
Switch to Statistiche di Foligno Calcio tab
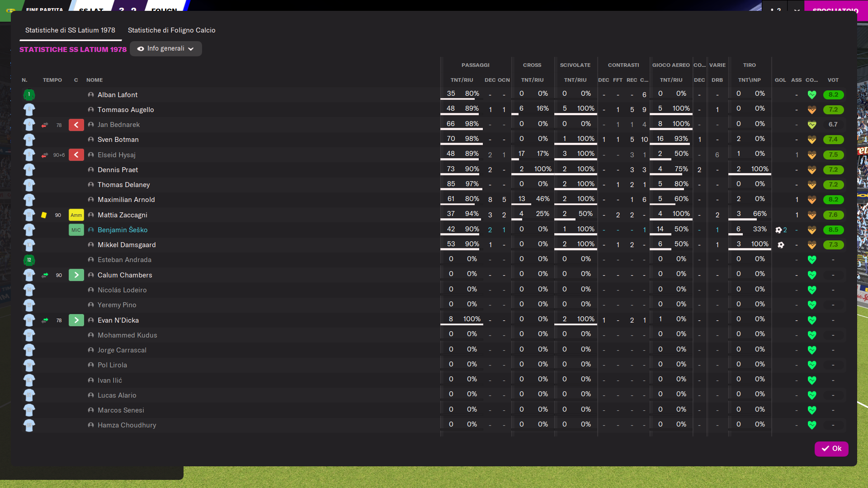point(171,30)
